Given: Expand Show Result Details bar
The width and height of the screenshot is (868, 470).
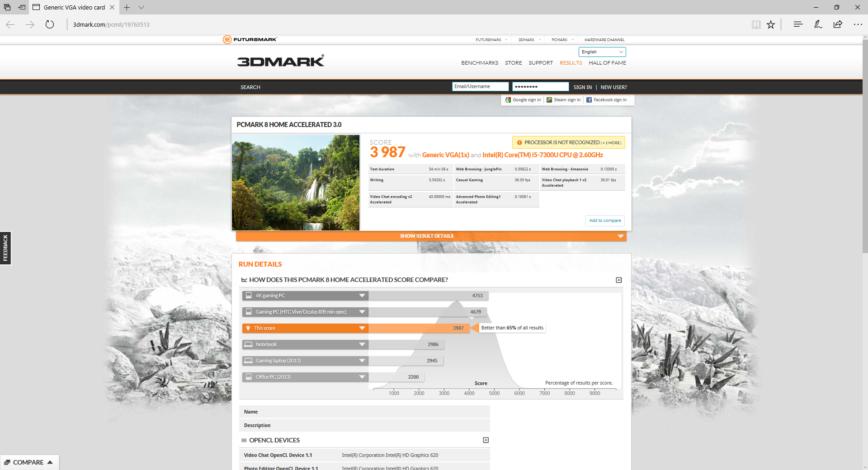Looking at the screenshot, I should 431,236.
